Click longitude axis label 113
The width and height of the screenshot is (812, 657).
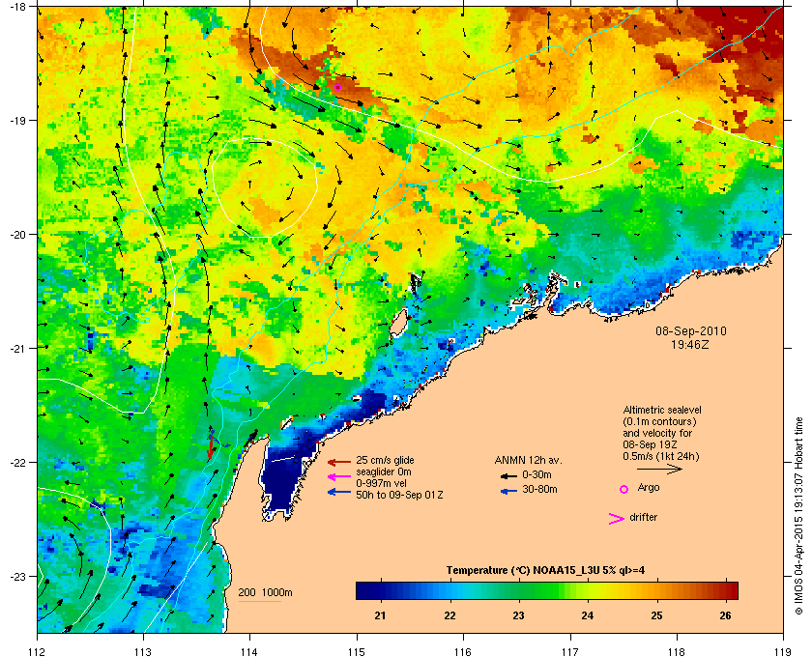click(x=143, y=652)
